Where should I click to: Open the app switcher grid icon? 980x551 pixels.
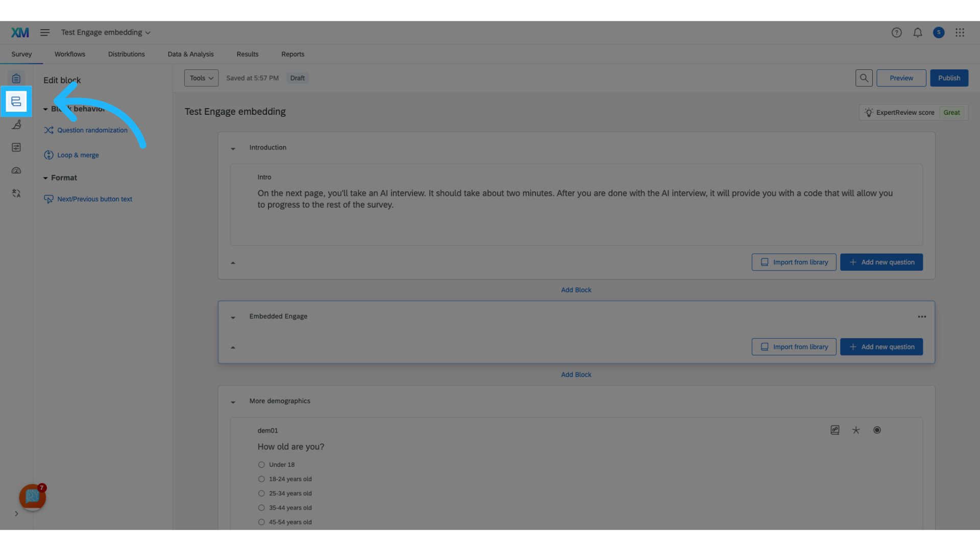pyautogui.click(x=960, y=33)
